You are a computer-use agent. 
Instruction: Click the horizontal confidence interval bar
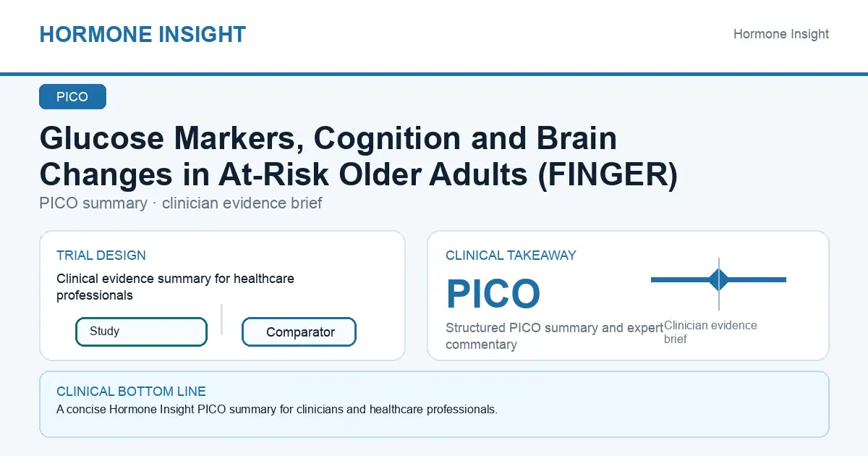tap(718, 279)
